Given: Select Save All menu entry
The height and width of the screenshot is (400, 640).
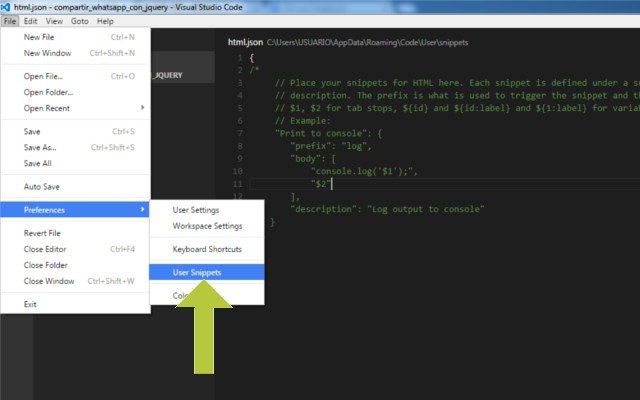Looking at the screenshot, I should [x=76, y=163].
